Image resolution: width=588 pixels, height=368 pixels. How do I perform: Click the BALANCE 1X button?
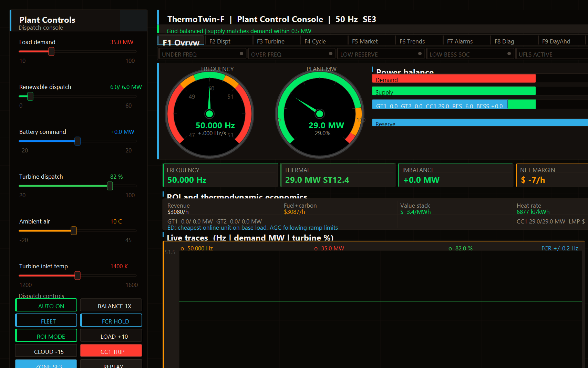click(x=111, y=305)
